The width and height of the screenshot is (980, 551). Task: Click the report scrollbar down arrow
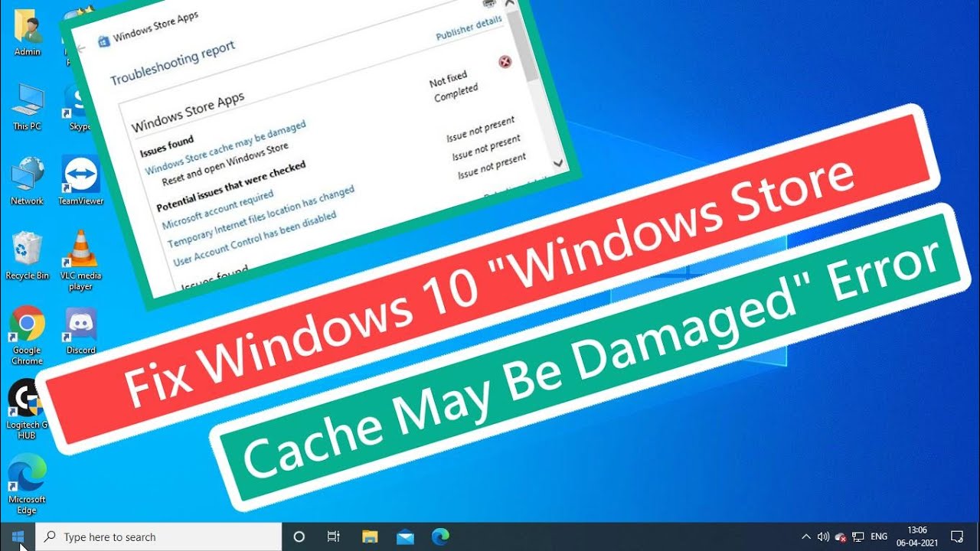click(x=557, y=163)
